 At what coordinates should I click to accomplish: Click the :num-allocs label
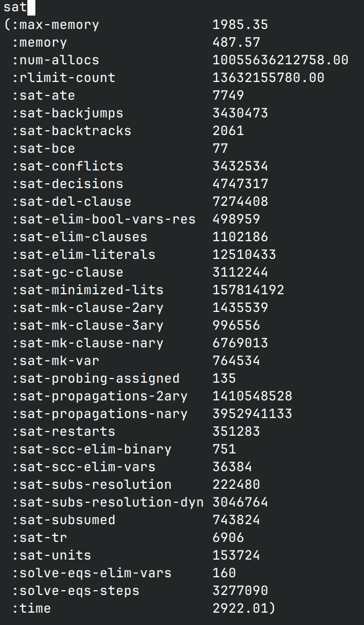(55, 60)
